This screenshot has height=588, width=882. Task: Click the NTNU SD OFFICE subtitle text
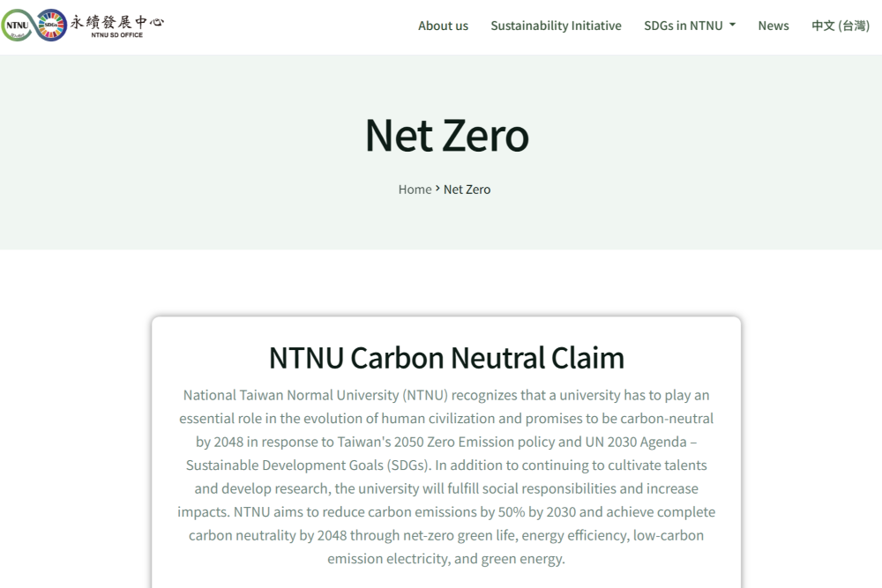click(x=116, y=35)
